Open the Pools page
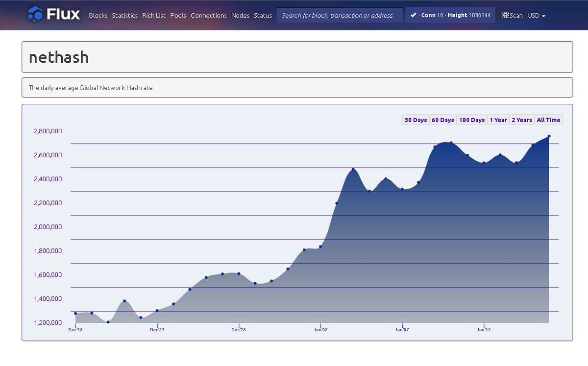 [x=178, y=15]
